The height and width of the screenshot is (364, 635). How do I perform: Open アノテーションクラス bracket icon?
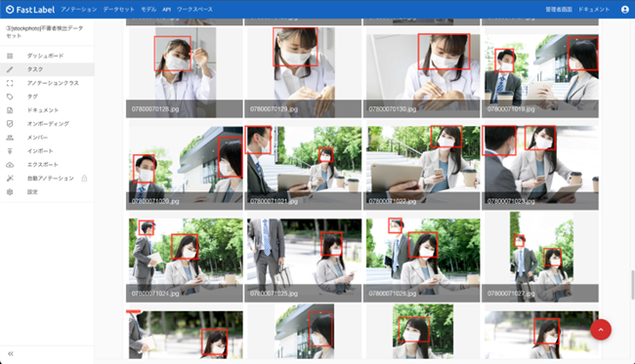pyautogui.click(x=10, y=83)
